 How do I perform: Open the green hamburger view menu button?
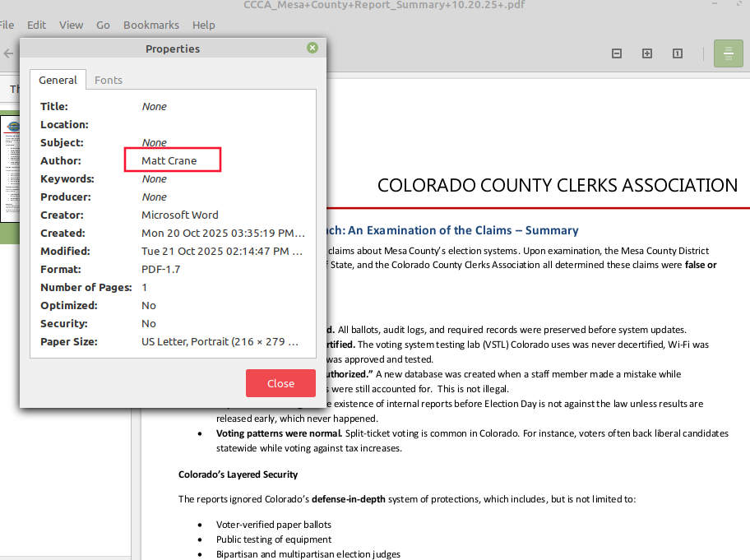pos(728,53)
